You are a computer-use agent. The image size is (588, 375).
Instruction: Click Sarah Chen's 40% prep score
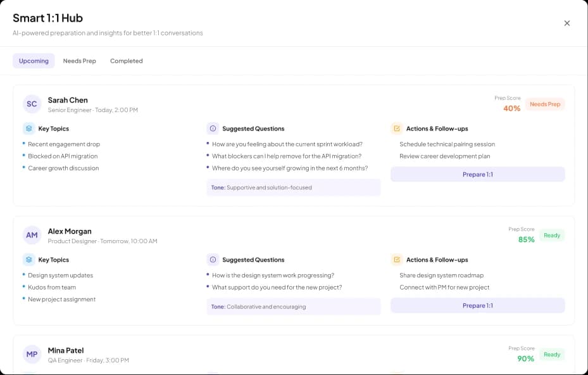(x=512, y=108)
